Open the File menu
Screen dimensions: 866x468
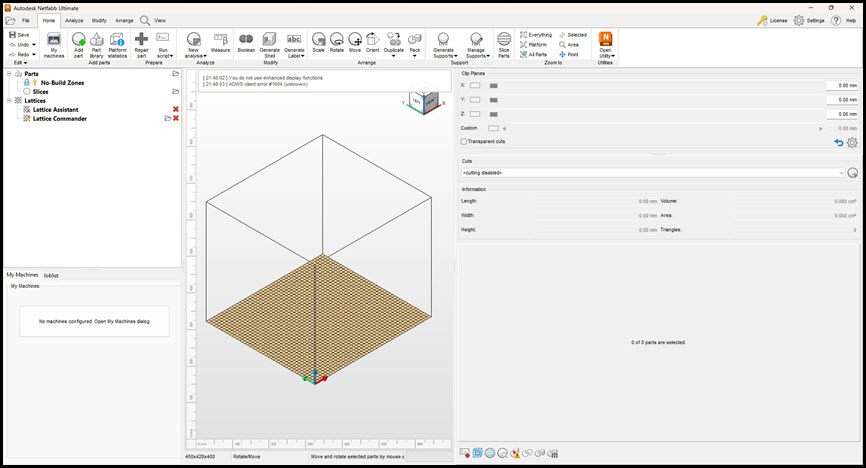point(25,20)
